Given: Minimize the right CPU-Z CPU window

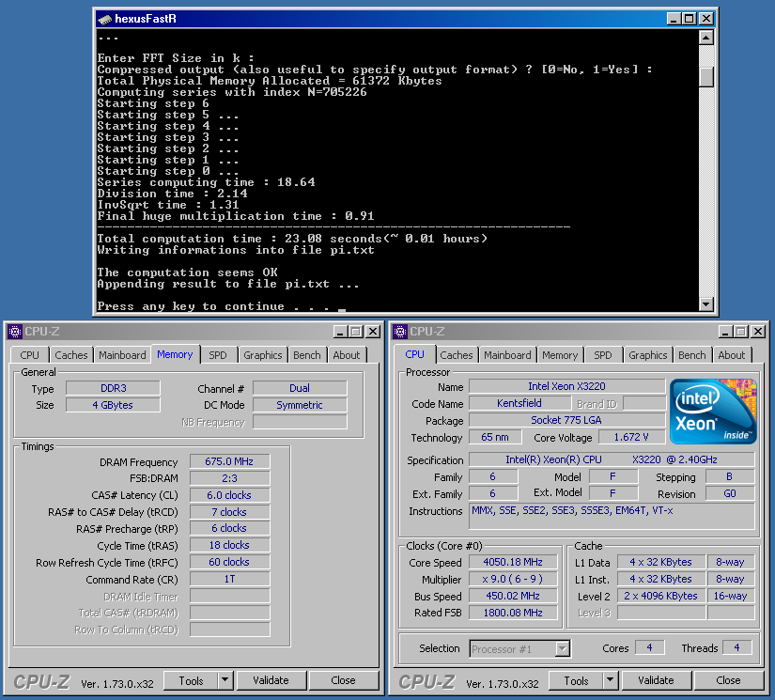Looking at the screenshot, I should click(x=725, y=332).
